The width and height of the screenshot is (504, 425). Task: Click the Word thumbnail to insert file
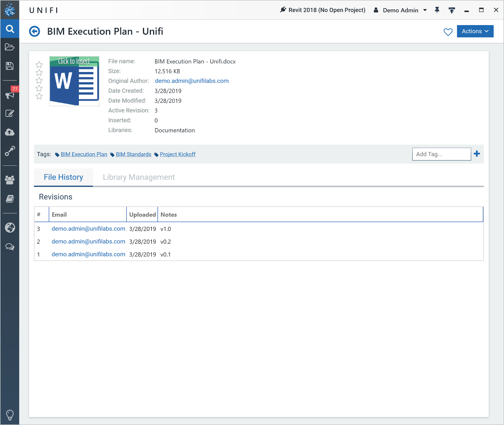[x=74, y=81]
